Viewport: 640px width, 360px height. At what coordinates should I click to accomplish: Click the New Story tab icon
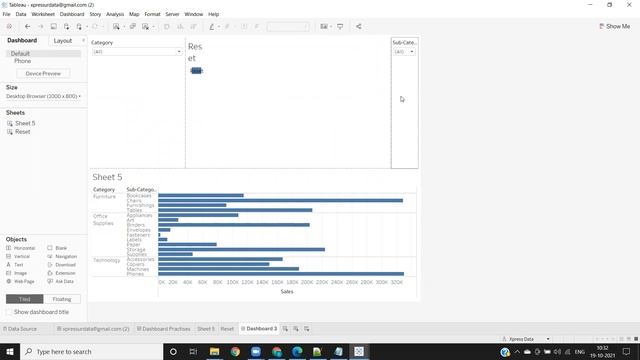[307, 329]
